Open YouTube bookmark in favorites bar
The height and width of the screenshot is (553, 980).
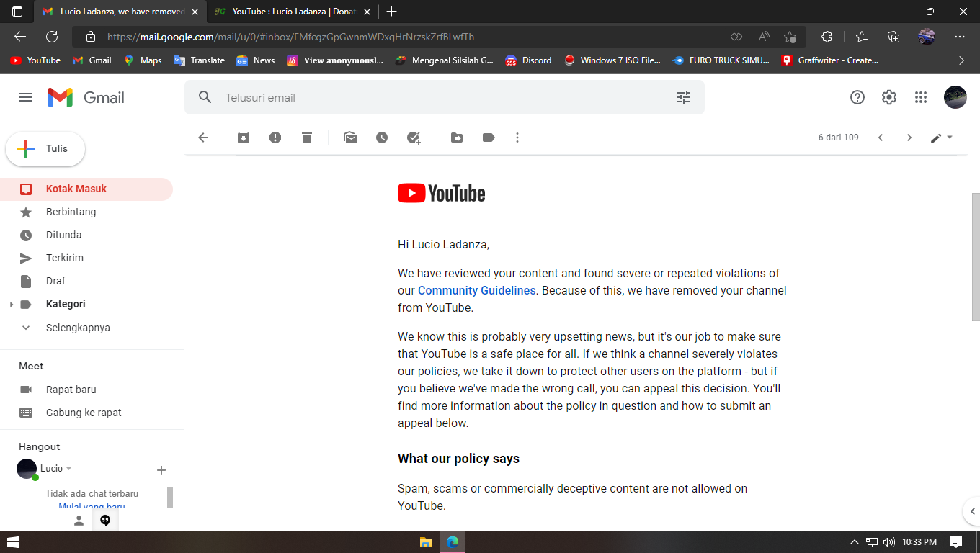click(35, 60)
